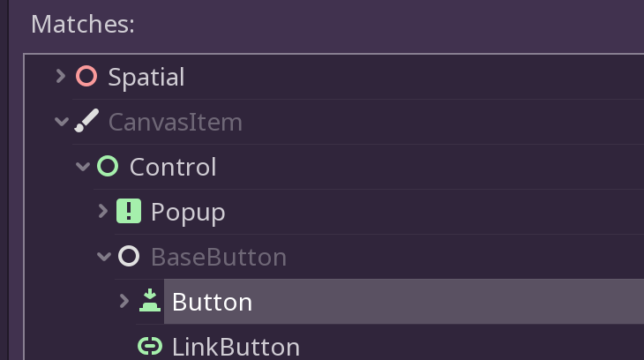
Task: Select the highlighted Button node
Action: click(404, 301)
